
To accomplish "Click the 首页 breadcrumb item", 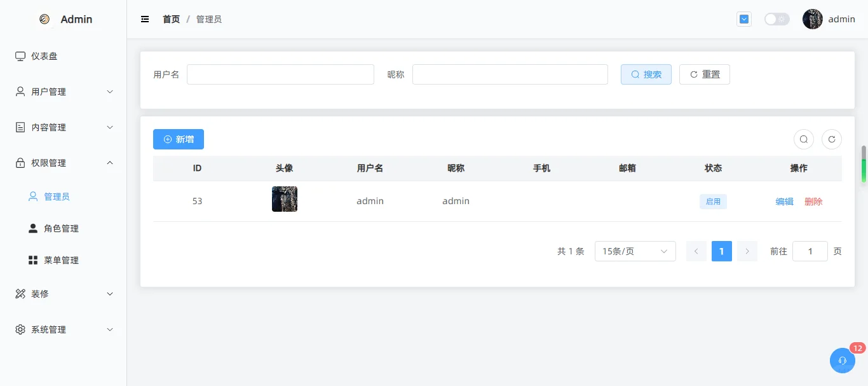I will (x=171, y=19).
